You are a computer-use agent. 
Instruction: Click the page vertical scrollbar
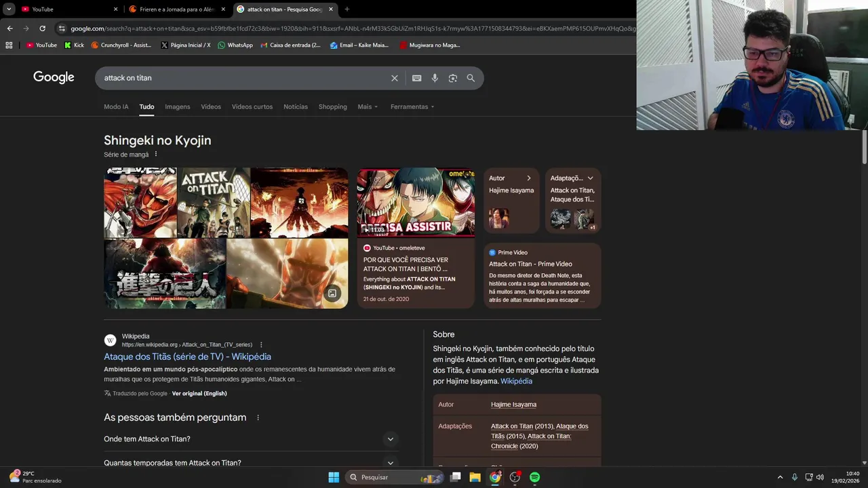click(x=864, y=146)
